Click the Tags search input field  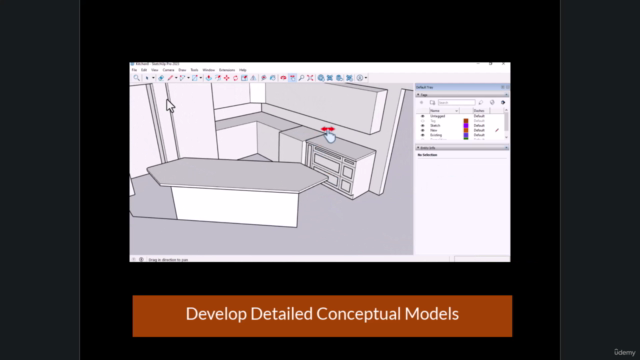coord(456,102)
